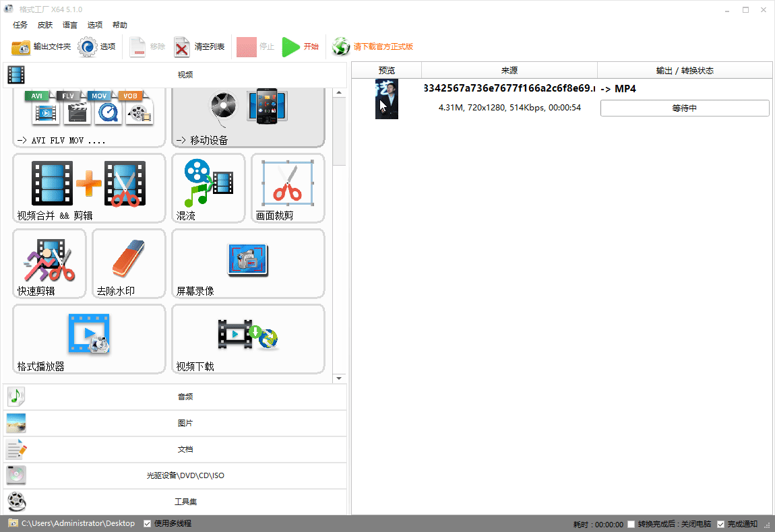Start the 屏幕录像 screen recorder
This screenshot has height=532, width=775.
[x=248, y=263]
